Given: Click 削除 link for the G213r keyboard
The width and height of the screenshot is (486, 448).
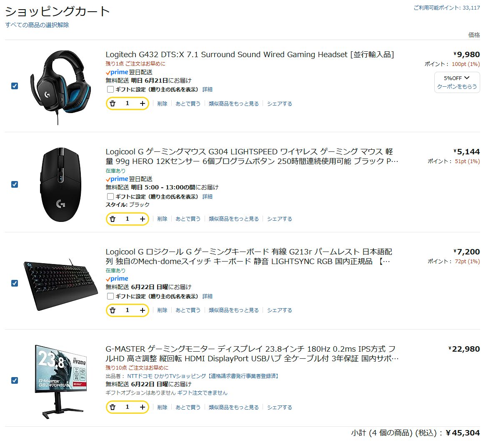Looking at the screenshot, I should (162, 310).
